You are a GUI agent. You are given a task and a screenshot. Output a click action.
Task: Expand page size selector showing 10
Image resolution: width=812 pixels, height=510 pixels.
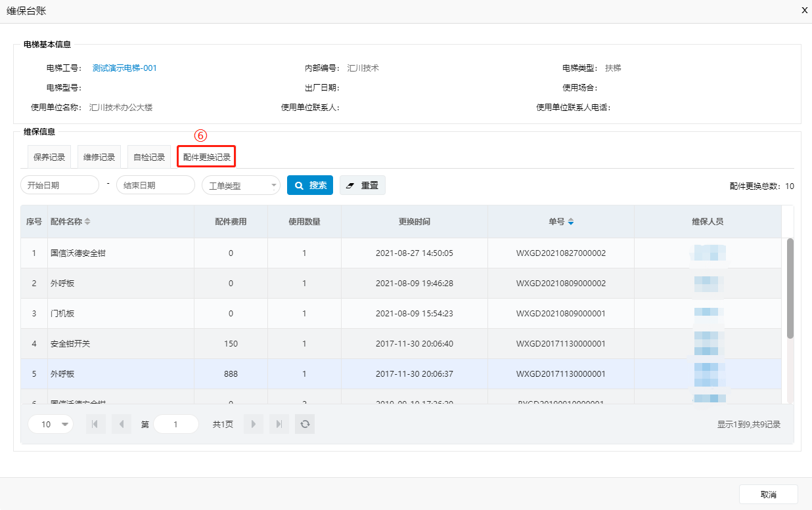pyautogui.click(x=51, y=424)
